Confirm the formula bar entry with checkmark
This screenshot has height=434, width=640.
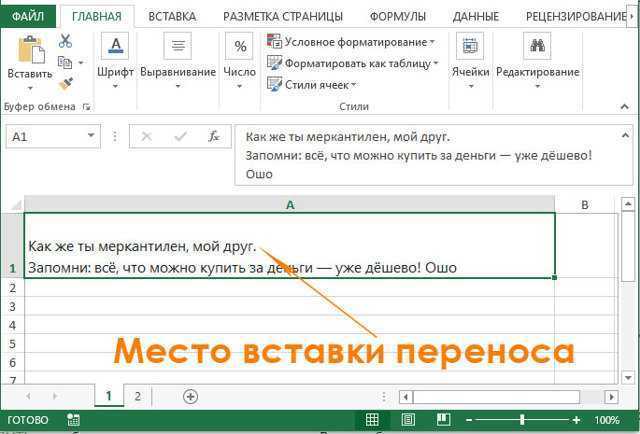click(180, 136)
